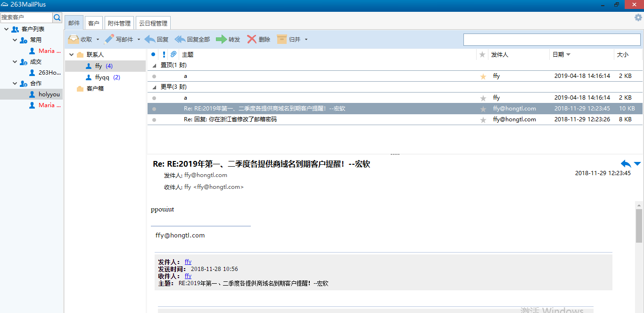Open settings gear at top right
Screen dimensions: 644x313
(638, 18)
